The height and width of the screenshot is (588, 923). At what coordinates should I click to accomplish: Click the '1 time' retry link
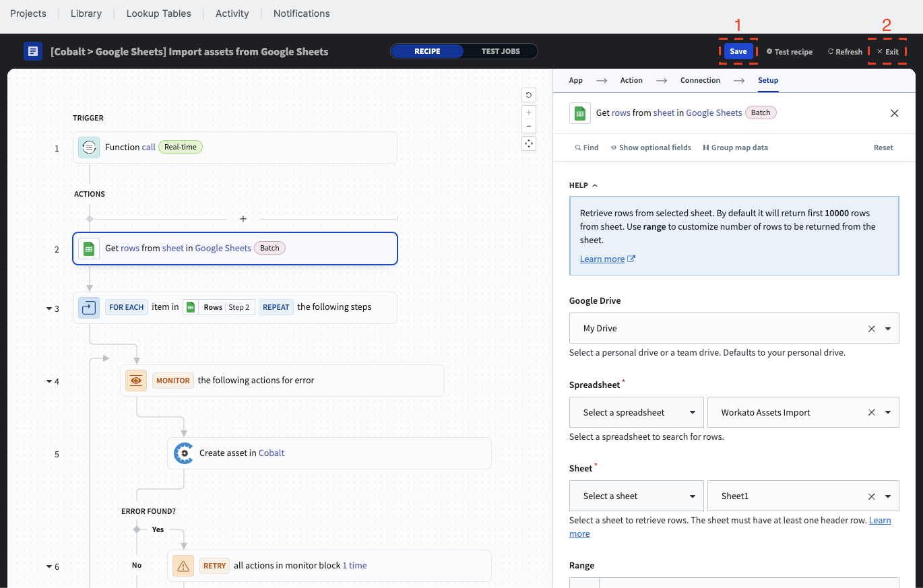point(354,566)
